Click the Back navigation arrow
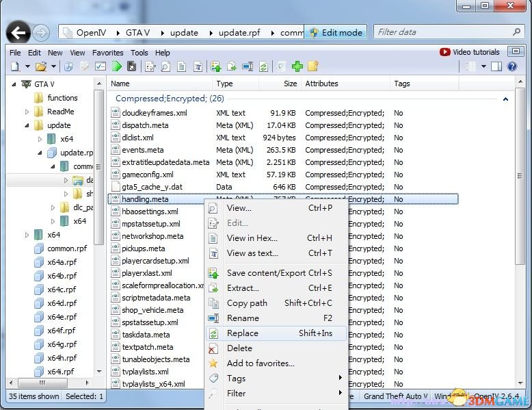532x410 pixels. [x=18, y=33]
